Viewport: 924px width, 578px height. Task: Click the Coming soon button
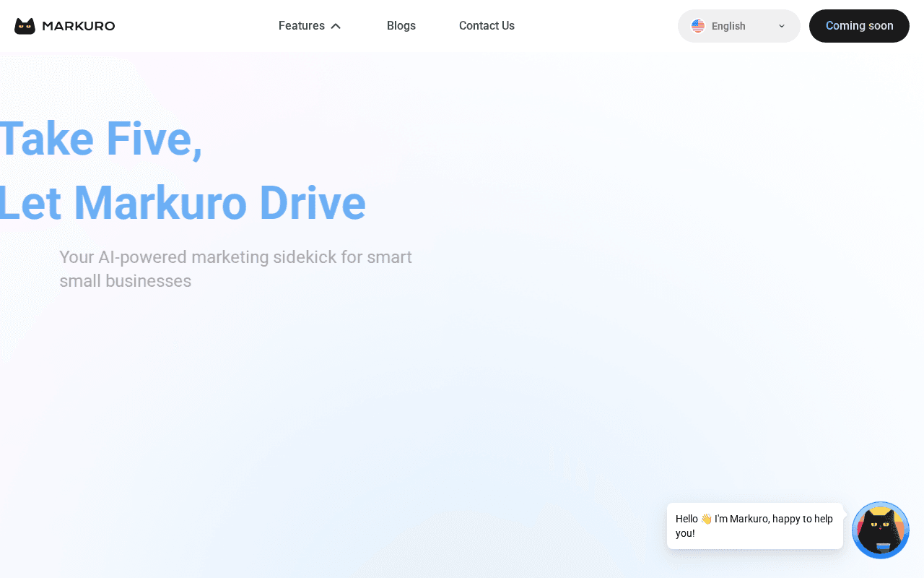coord(859,26)
